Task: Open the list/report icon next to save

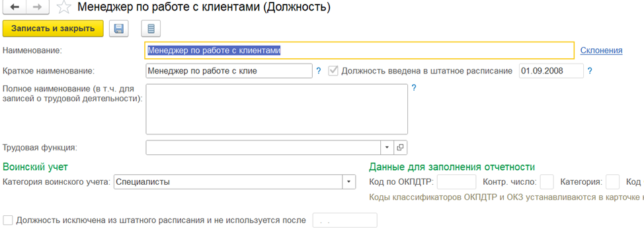Action: [x=151, y=28]
